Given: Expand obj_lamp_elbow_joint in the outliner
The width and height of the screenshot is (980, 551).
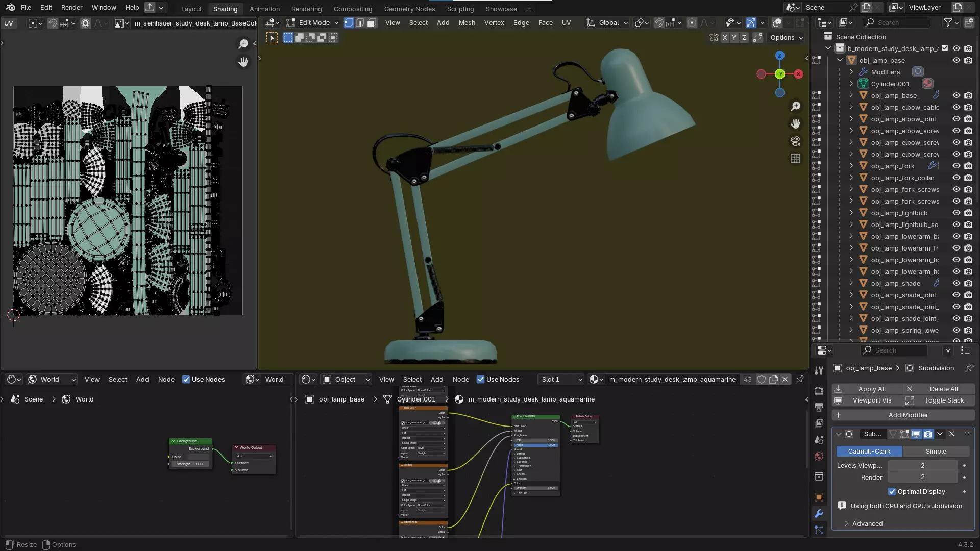Looking at the screenshot, I should (851, 119).
